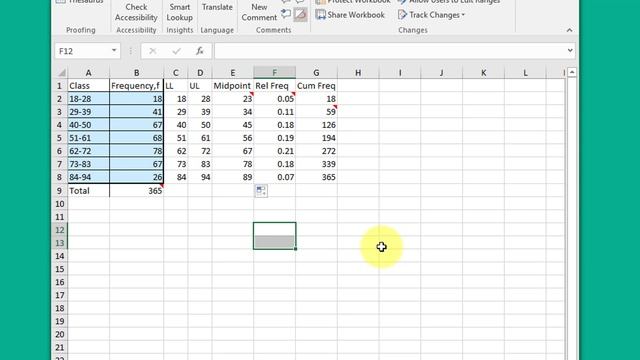This screenshot has height=360, width=640.
Task: Select row 9 header
Action: point(60,191)
